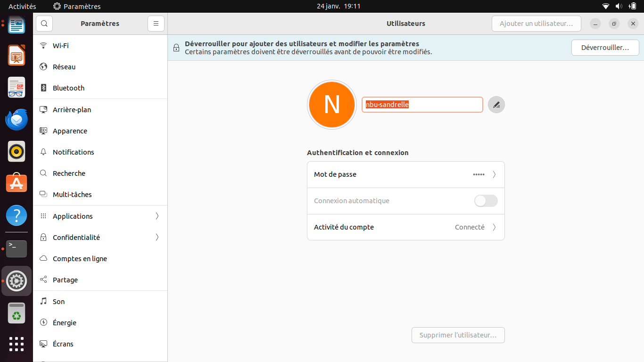The width and height of the screenshot is (644, 362).
Task: Expand the Applications settings chevron
Action: [157, 216]
